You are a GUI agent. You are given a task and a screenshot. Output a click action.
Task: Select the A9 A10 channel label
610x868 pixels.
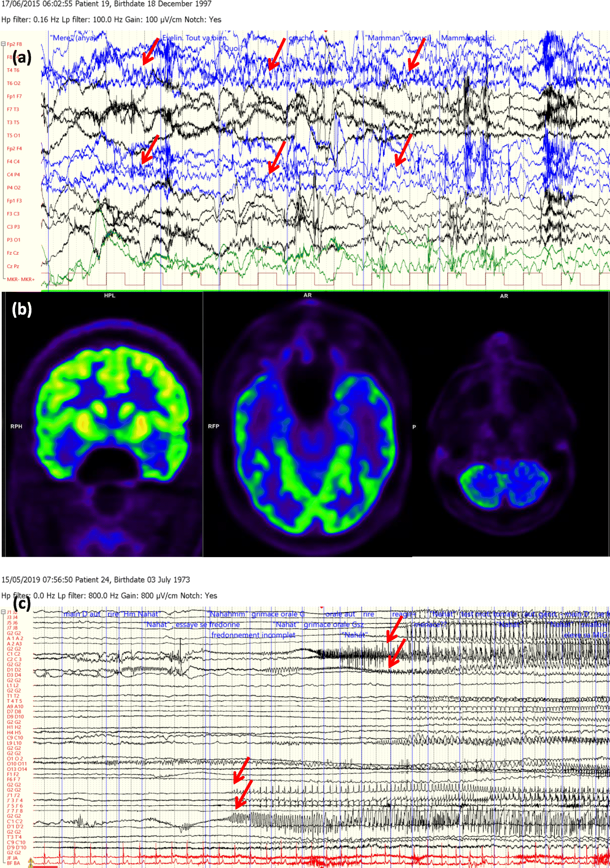pos(15,706)
